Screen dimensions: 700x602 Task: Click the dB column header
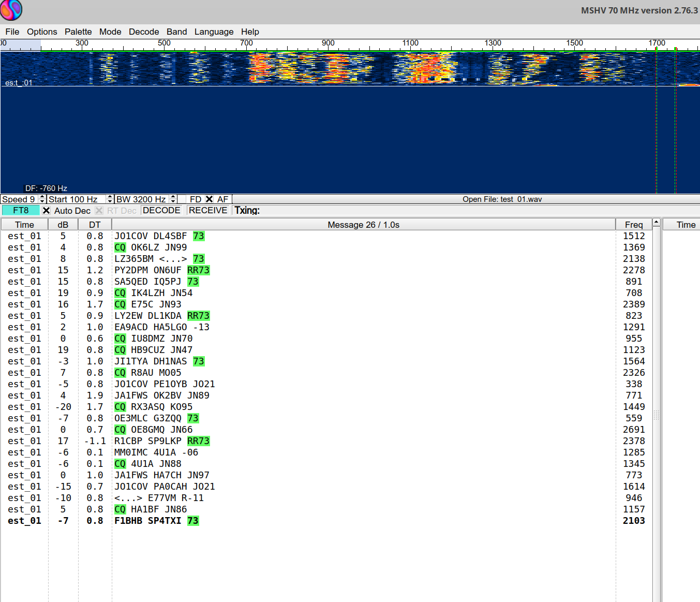pos(63,225)
